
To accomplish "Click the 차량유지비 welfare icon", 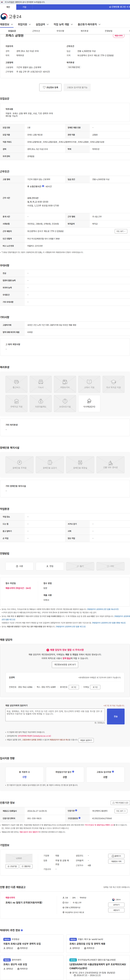I will (65, 384).
